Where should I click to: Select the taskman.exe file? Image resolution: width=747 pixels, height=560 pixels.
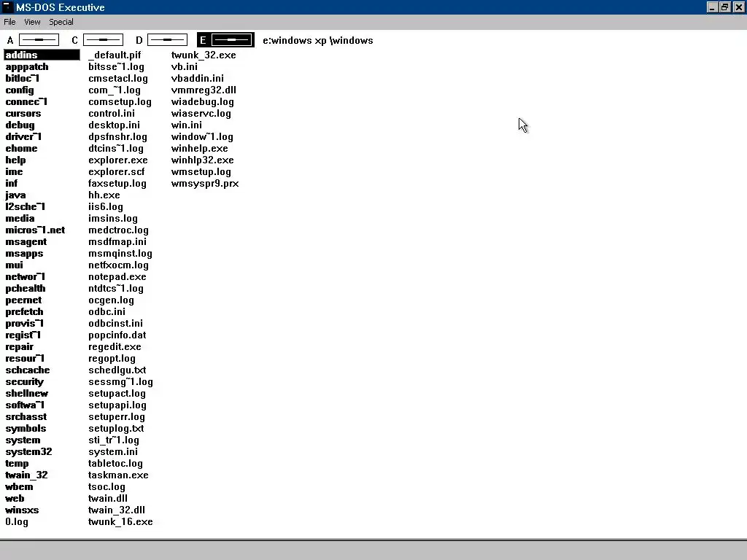pos(118,475)
